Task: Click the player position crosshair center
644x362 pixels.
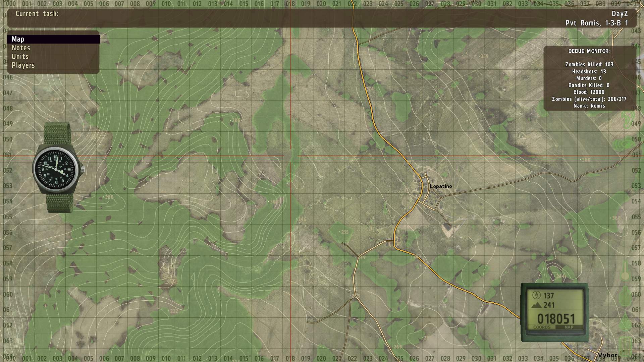Action: [x=291, y=156]
